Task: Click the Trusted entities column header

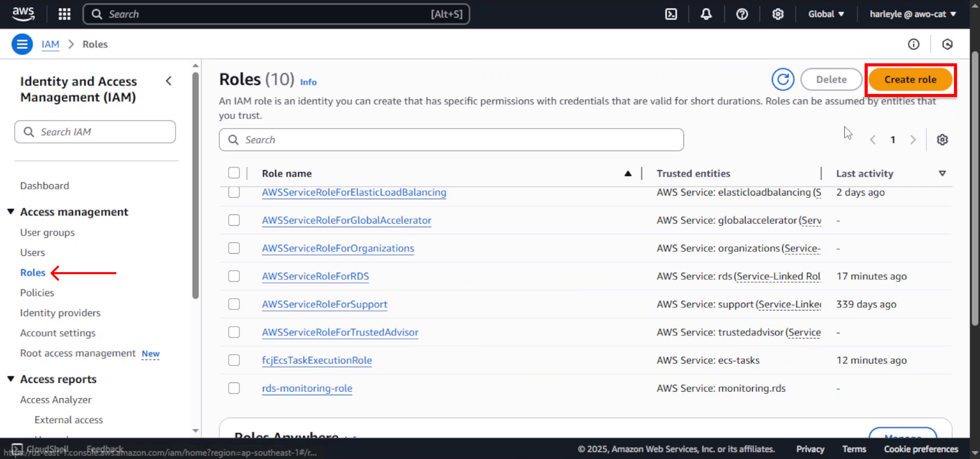Action: (693, 174)
